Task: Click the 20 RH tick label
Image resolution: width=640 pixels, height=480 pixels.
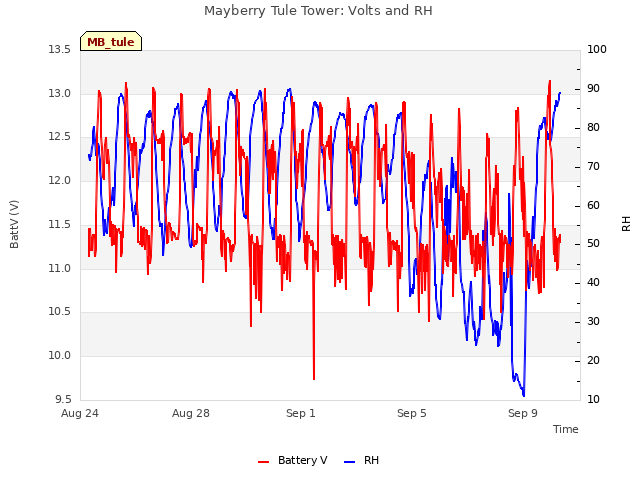Action: 593,360
